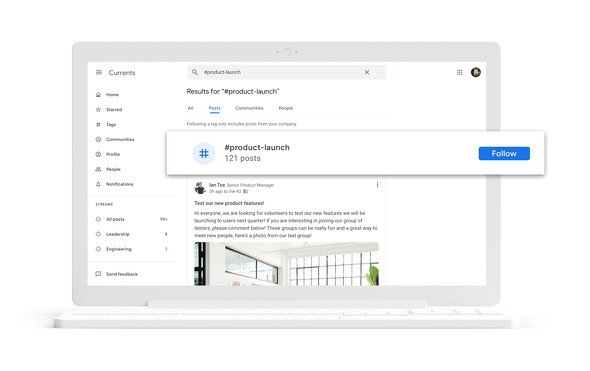
Task: Open the Engineering stream label
Action: pyautogui.click(x=119, y=249)
